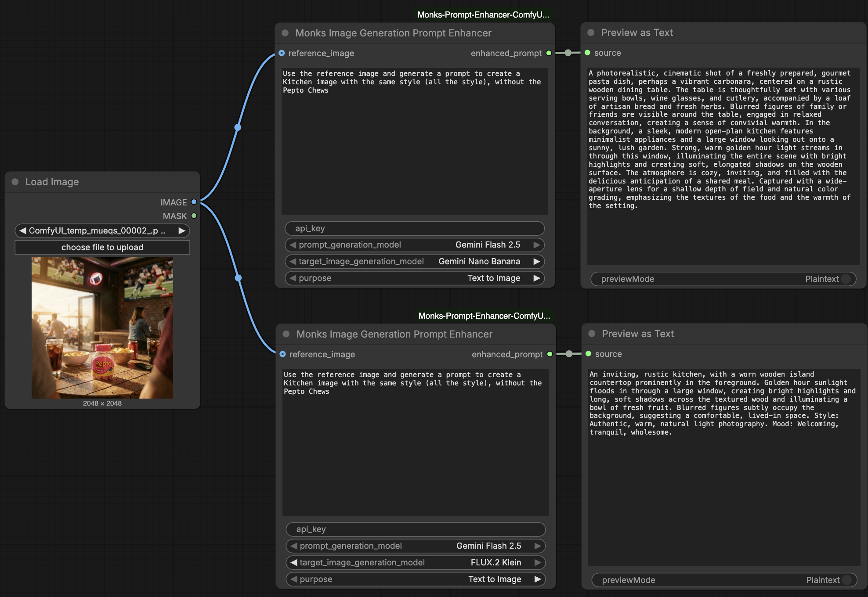This screenshot has height=597, width=868.
Task: Next prompt_generation_model in bottom enhancer
Action: click(538, 546)
